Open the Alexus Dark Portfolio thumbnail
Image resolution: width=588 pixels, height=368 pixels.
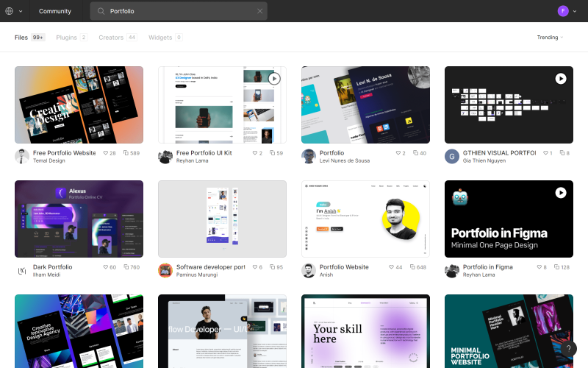pyautogui.click(x=79, y=219)
